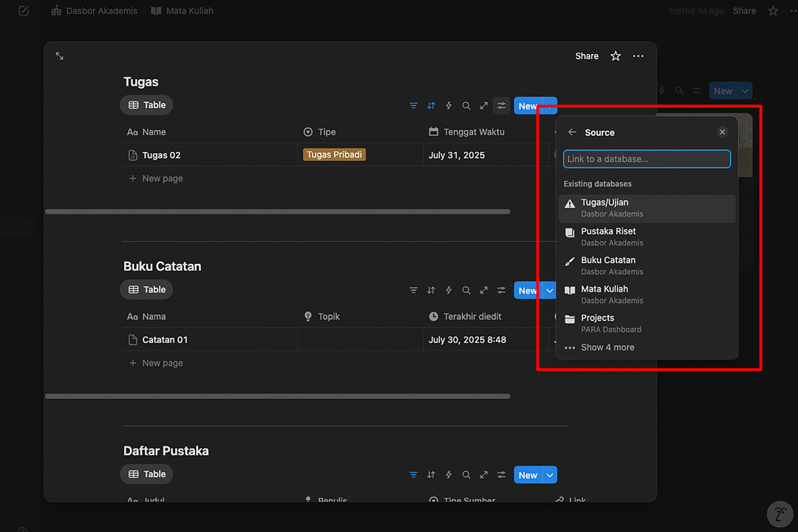Image resolution: width=798 pixels, height=532 pixels.
Task: Expand New dropdown arrow in Buku Catatan
Action: (x=550, y=290)
